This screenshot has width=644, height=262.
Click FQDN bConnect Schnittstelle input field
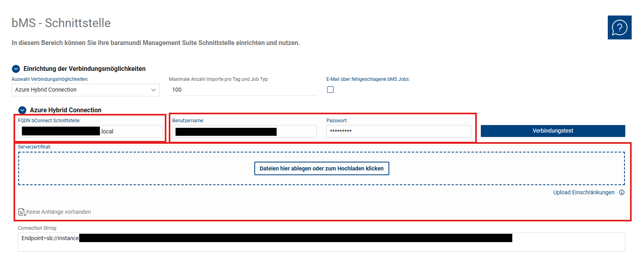tap(90, 131)
